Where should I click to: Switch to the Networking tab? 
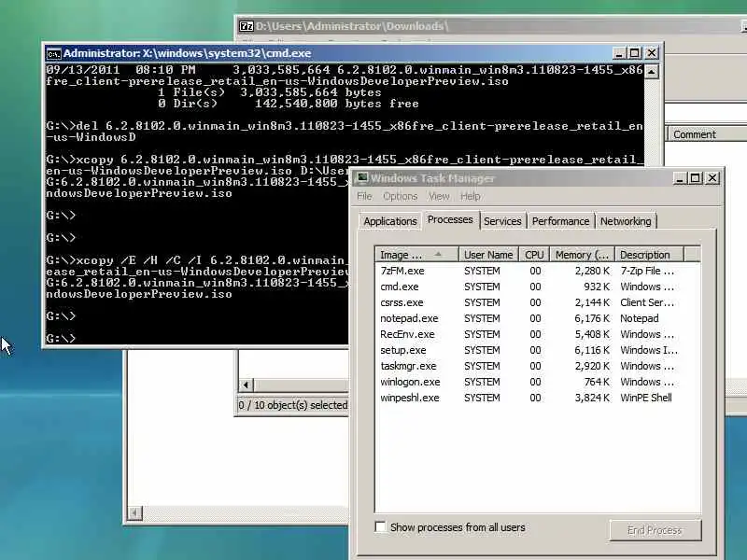[626, 221]
